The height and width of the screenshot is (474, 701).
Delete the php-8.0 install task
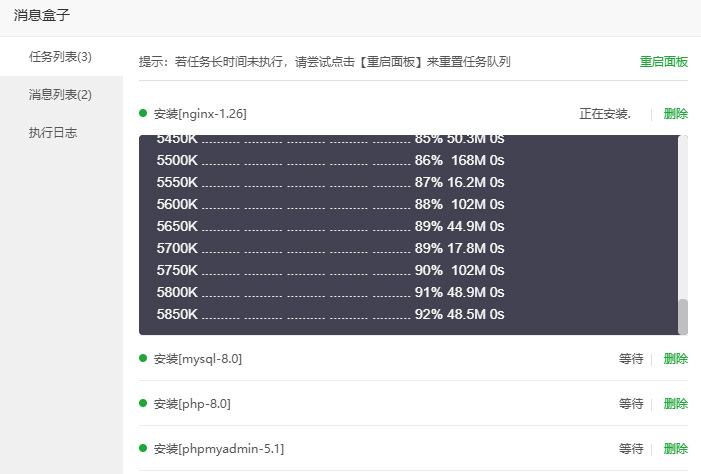(x=676, y=404)
